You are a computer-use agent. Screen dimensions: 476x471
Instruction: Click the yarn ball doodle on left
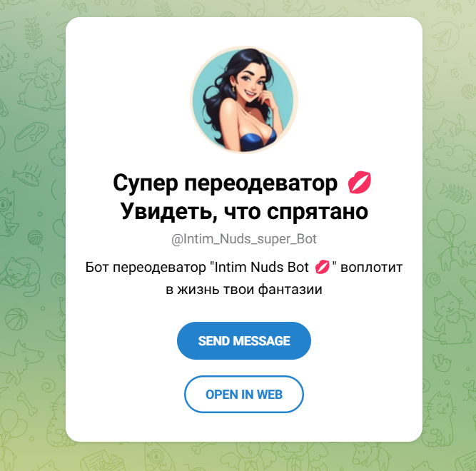(x=36, y=239)
